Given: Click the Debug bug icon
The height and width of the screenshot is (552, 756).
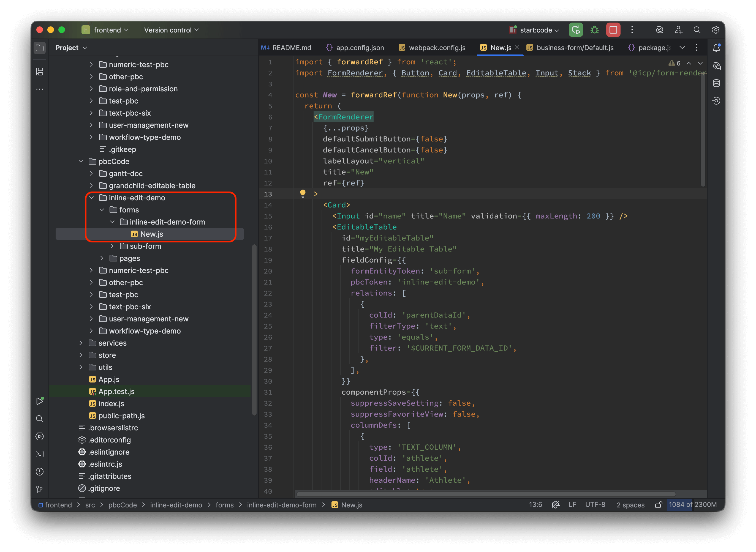Looking at the screenshot, I should point(595,30).
